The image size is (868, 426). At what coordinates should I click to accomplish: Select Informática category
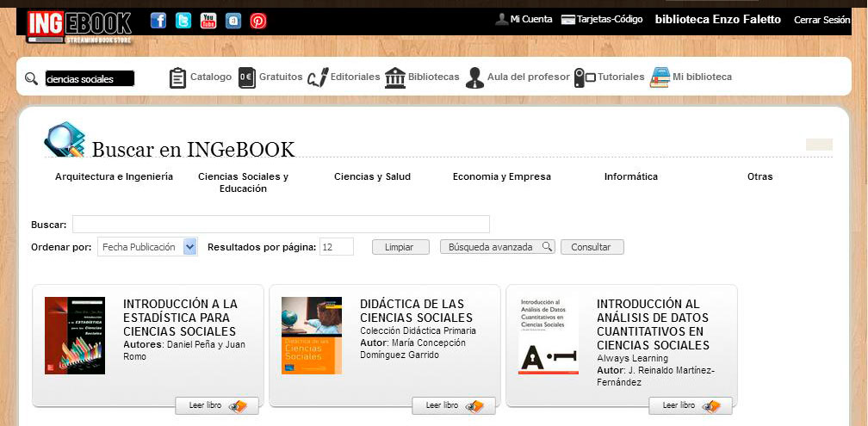(631, 176)
